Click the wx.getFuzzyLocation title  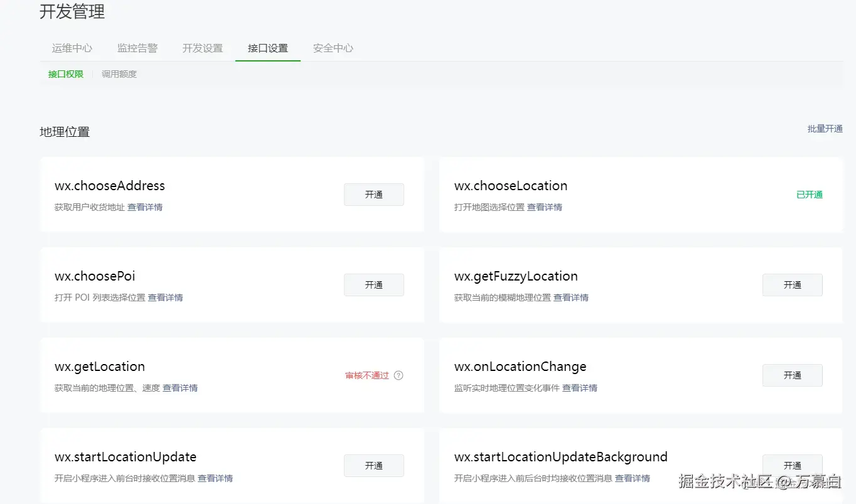click(x=516, y=276)
